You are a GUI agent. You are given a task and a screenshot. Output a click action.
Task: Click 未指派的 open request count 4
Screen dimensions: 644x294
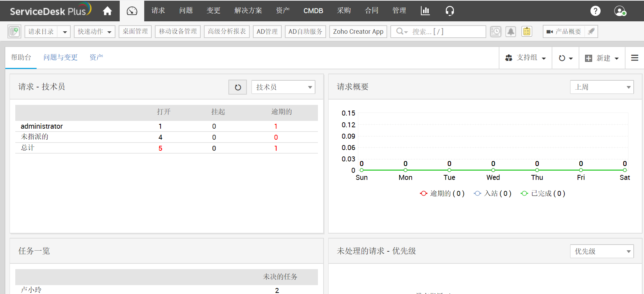pos(161,137)
